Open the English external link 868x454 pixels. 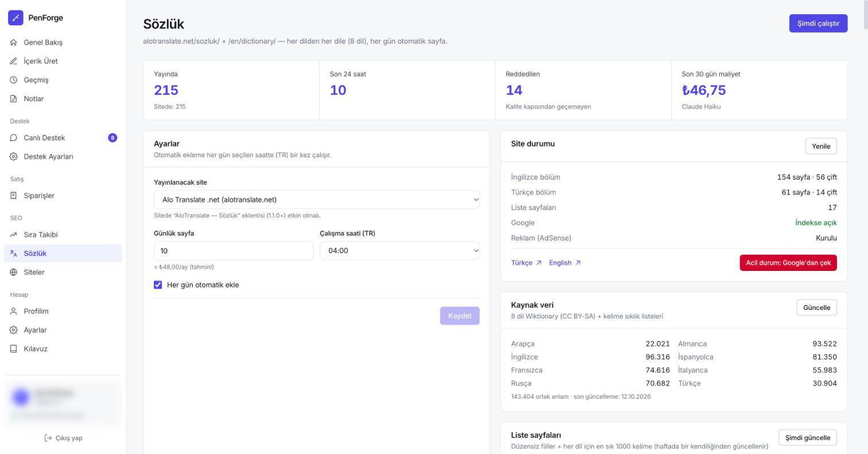point(564,263)
